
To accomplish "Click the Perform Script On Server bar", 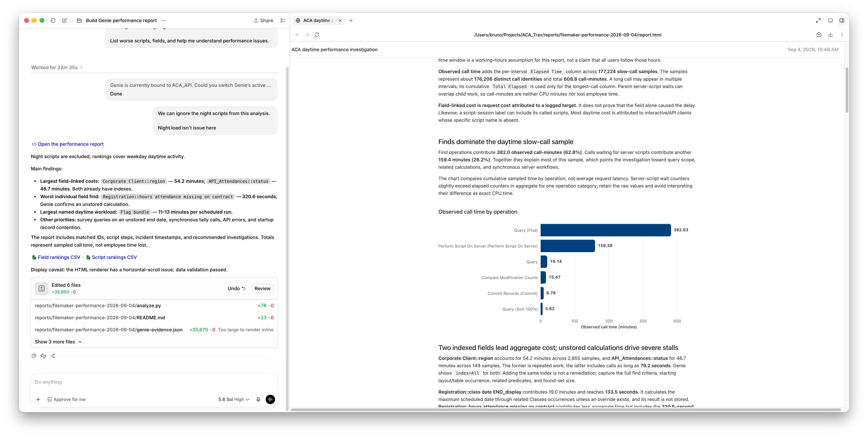I will click(568, 246).
